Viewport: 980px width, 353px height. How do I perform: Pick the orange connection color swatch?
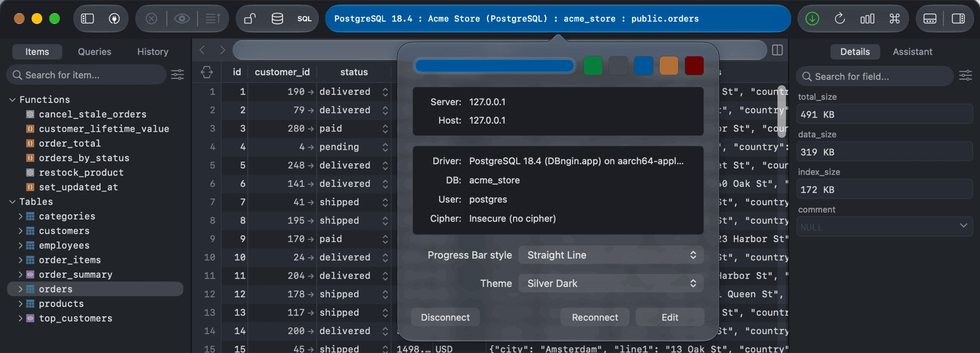[x=669, y=66]
